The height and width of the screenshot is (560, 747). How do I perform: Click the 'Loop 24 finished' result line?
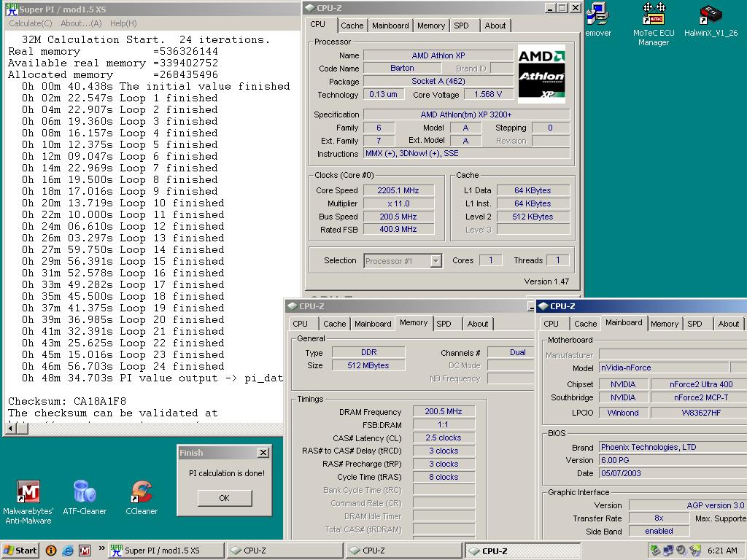click(x=123, y=367)
